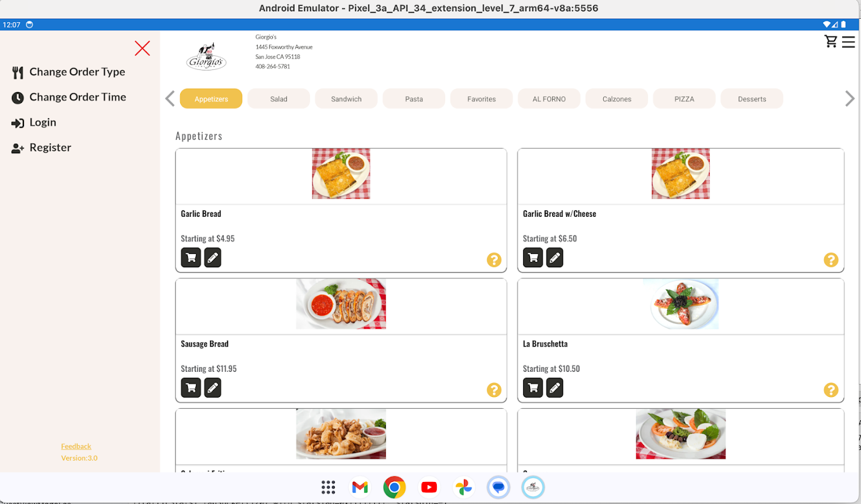This screenshot has width=861, height=504.
Task: Select the Calzones category tab
Action: pos(617,99)
